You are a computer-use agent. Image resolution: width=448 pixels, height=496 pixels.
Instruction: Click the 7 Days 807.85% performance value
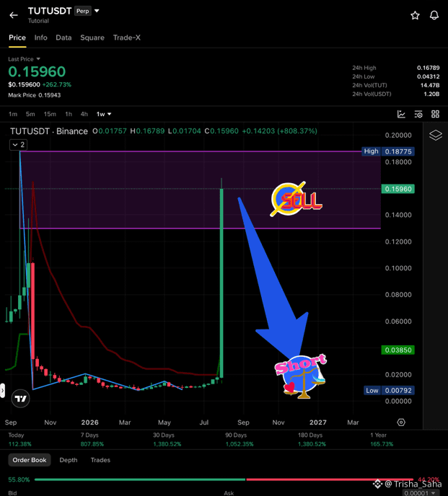click(x=92, y=444)
